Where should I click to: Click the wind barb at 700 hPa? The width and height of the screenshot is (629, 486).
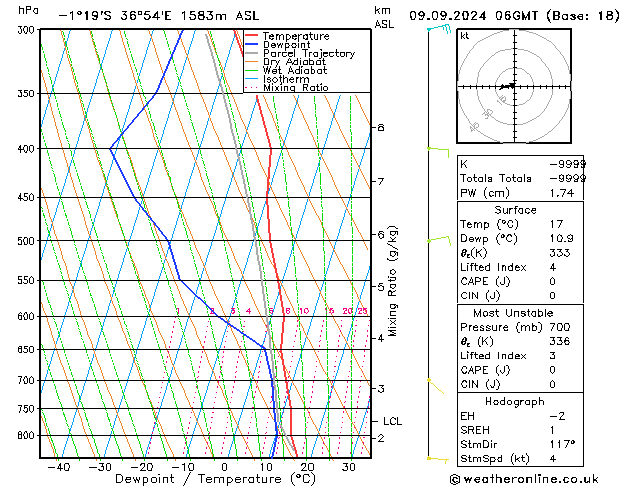click(x=436, y=386)
